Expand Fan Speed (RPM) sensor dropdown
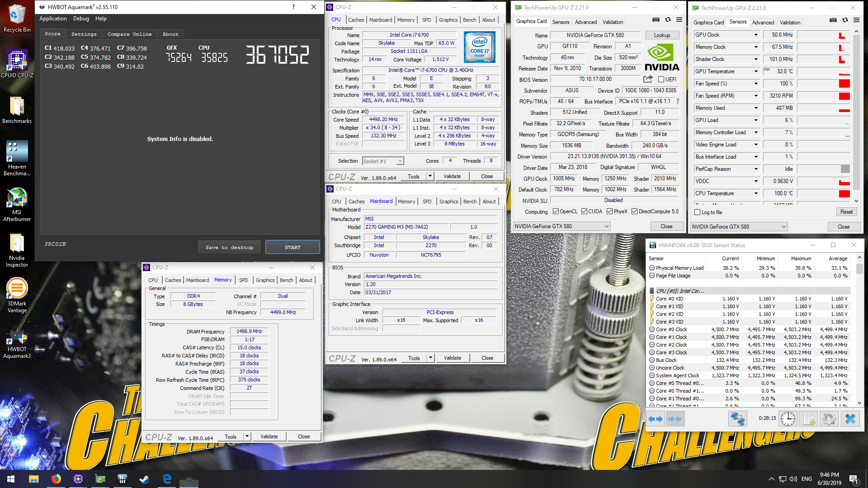 click(755, 96)
